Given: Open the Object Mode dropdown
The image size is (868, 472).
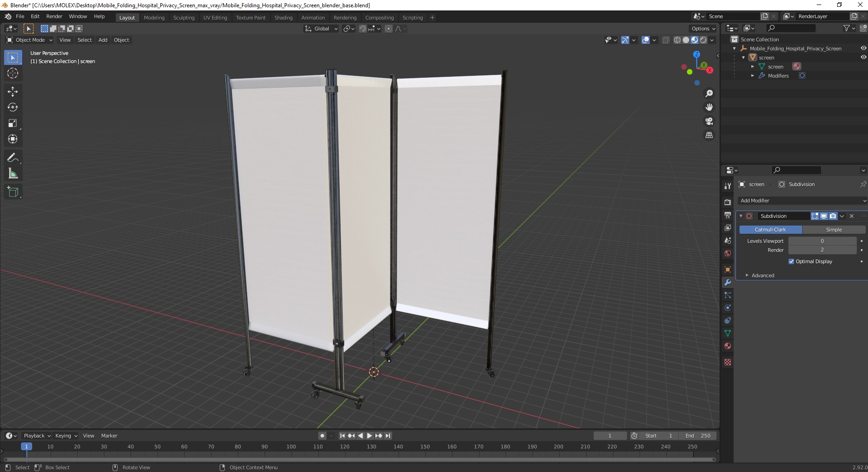Looking at the screenshot, I should (x=30, y=40).
